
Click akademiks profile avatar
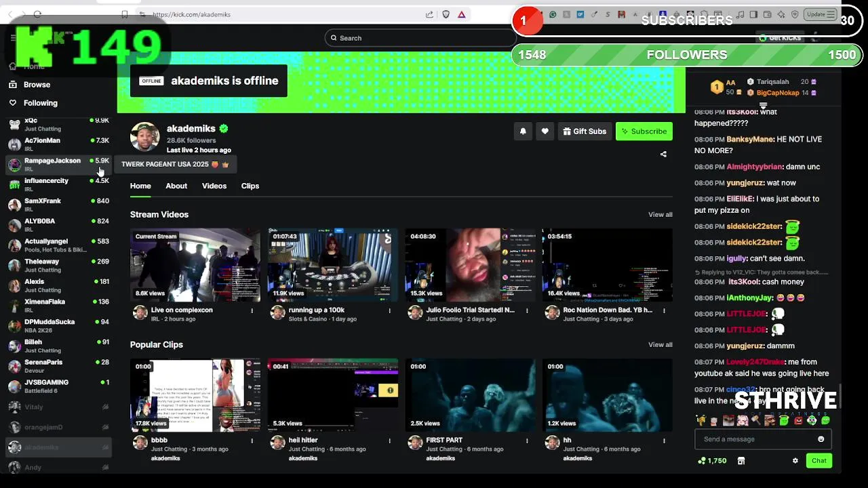(x=144, y=138)
